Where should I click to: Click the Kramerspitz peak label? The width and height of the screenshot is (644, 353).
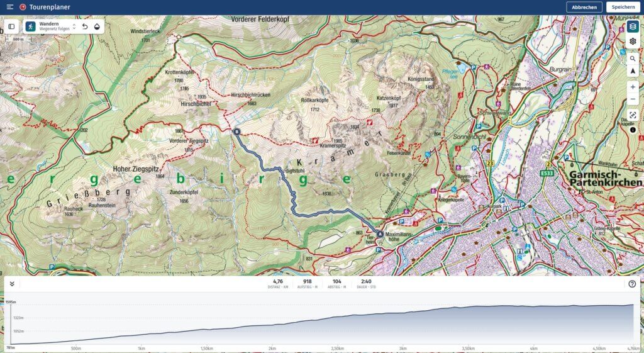point(333,145)
